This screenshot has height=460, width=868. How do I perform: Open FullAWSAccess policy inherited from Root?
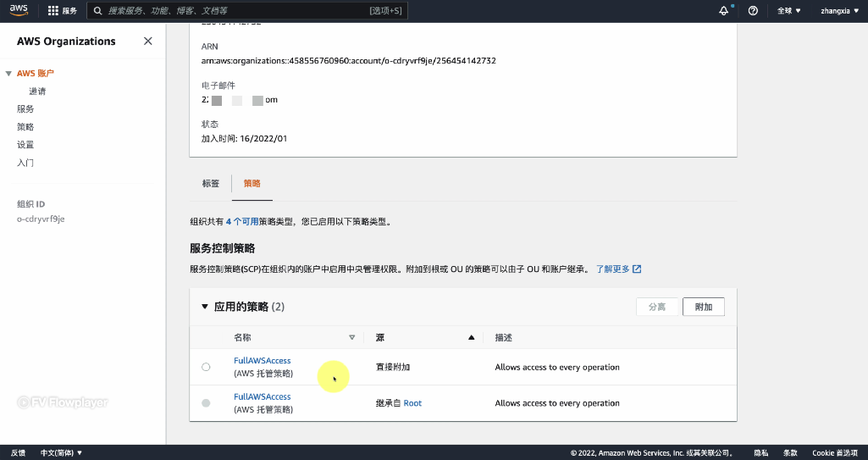click(262, 396)
